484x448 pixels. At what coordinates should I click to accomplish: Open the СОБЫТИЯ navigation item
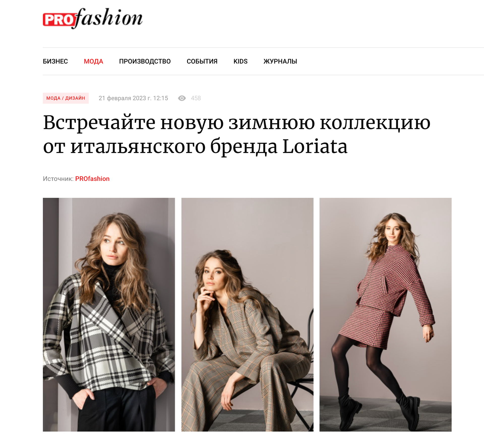[202, 61]
